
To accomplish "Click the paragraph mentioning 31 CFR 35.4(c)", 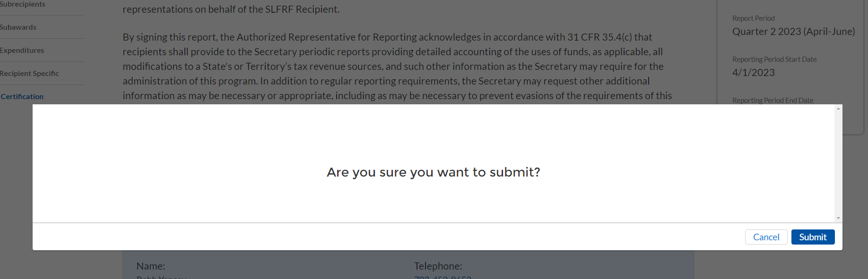I will click(397, 66).
